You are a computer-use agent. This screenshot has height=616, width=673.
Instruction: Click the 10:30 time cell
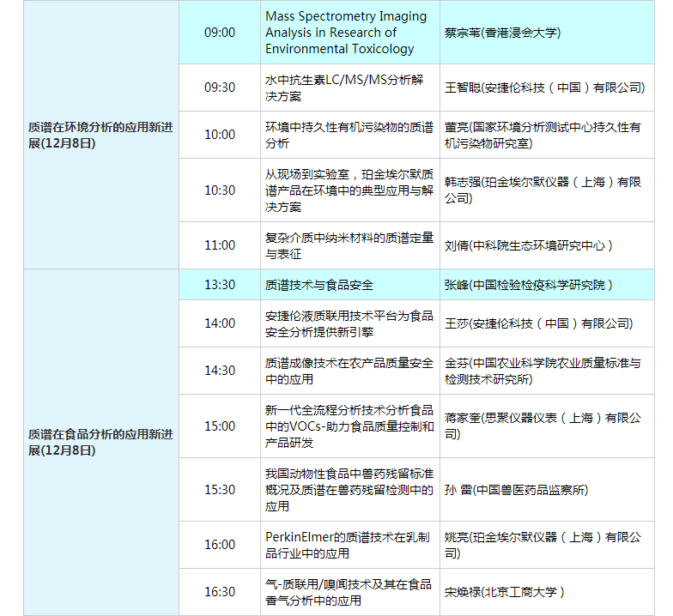[x=220, y=190]
